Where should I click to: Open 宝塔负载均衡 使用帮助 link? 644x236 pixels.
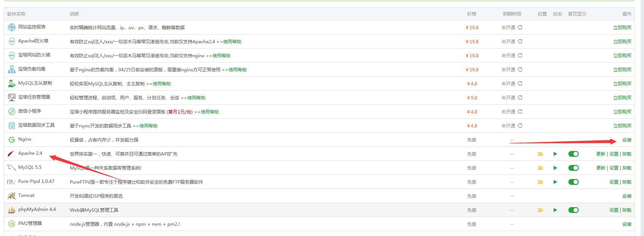click(234, 70)
